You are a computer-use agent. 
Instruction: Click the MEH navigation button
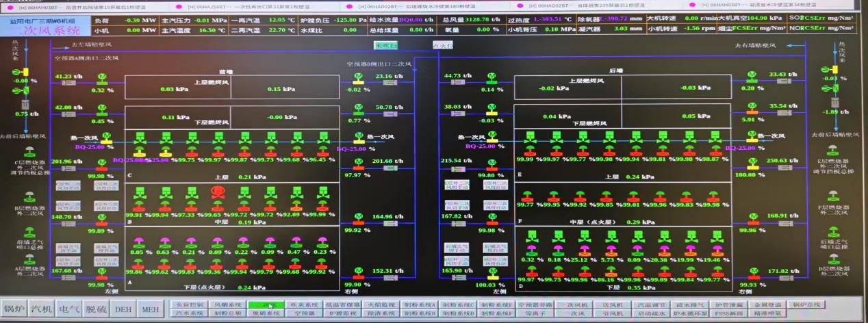point(151,309)
